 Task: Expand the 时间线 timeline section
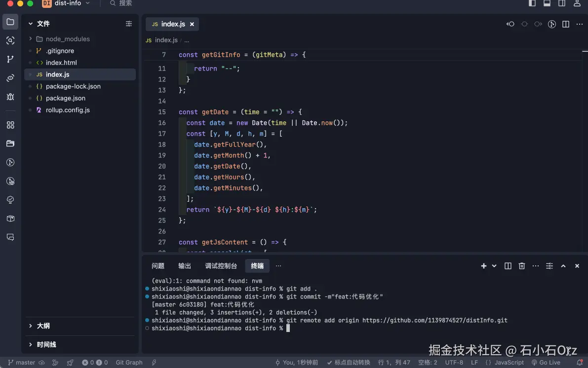tap(31, 344)
